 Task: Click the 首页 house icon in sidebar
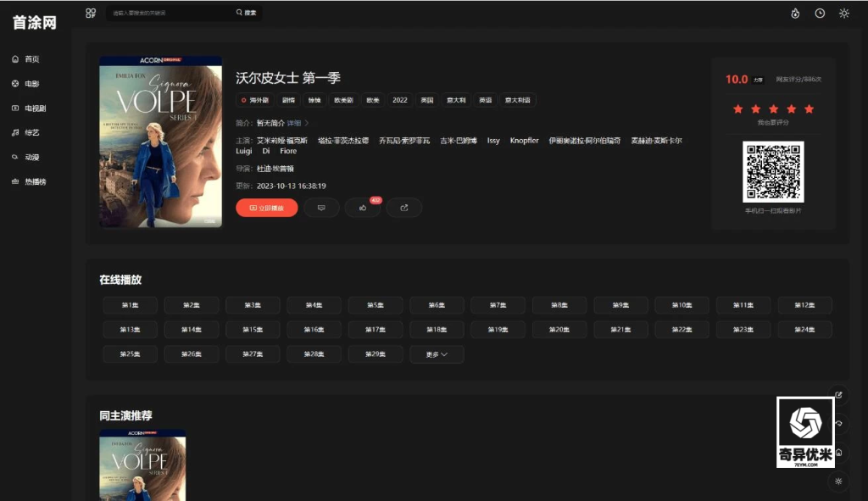pos(15,59)
